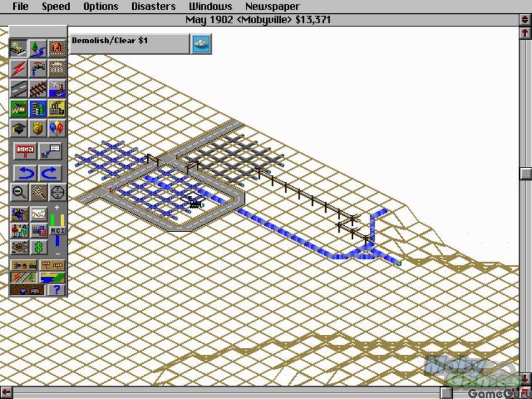This screenshot has width=532, height=399.
Task: Open the Population window
Action: [19, 231]
